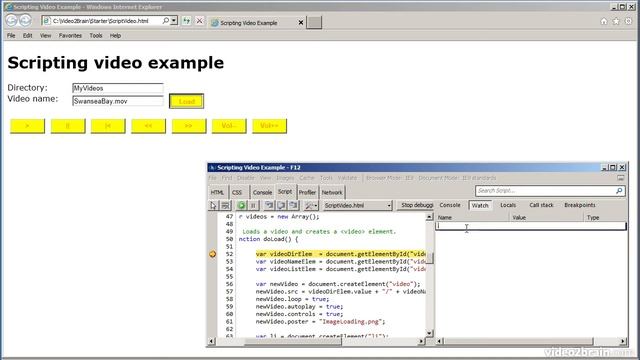Screen dimensions: 640x360
Task: Click the red stop loading icon
Action: (x=199, y=20)
